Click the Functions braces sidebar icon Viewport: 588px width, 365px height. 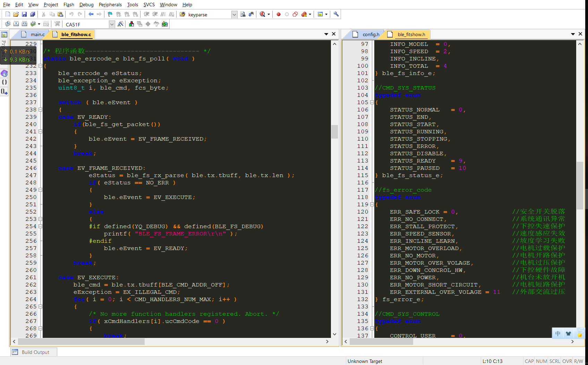point(4,82)
